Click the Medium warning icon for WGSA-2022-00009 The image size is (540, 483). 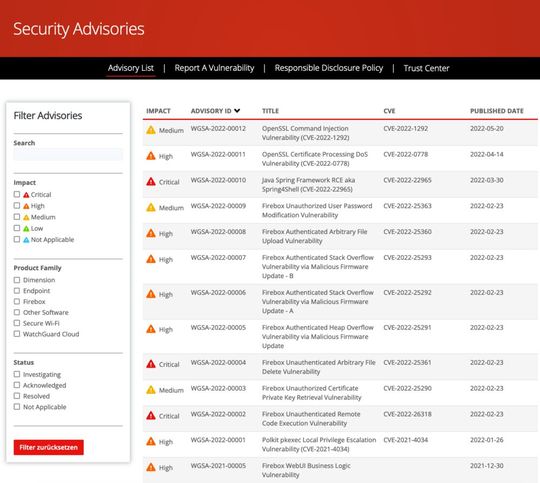pyautogui.click(x=151, y=207)
